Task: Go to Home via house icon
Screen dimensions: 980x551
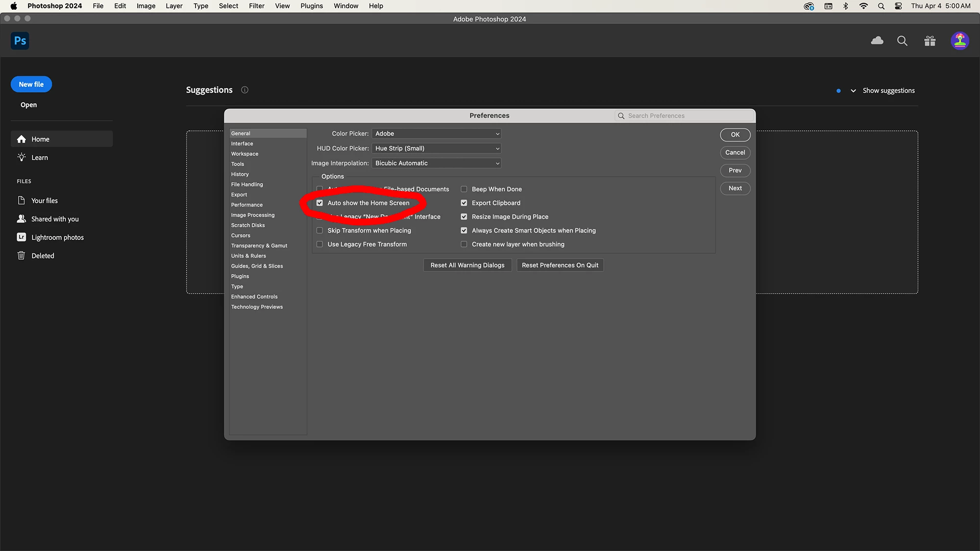Action: pyautogui.click(x=22, y=139)
